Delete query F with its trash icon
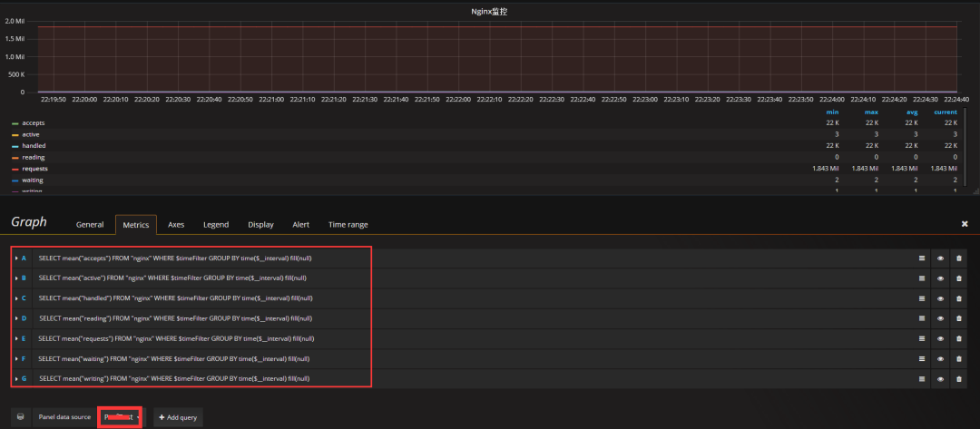Image resolution: width=980 pixels, height=429 pixels. pyautogui.click(x=959, y=358)
